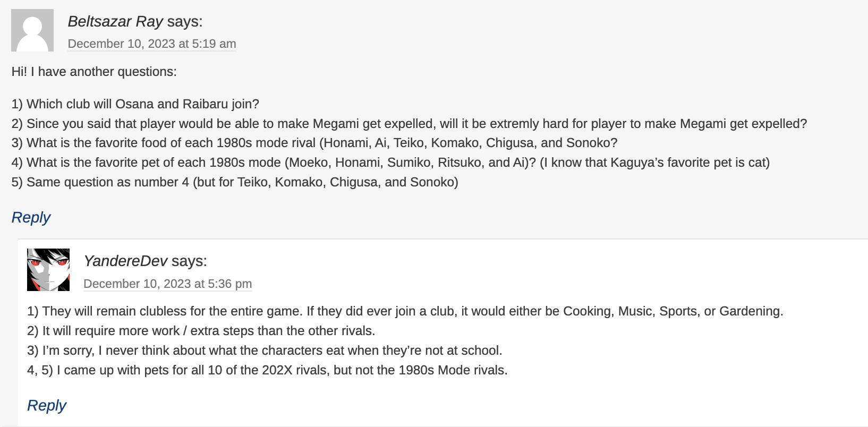Click "says:" after YandereDev
The image size is (868, 427).
click(189, 261)
